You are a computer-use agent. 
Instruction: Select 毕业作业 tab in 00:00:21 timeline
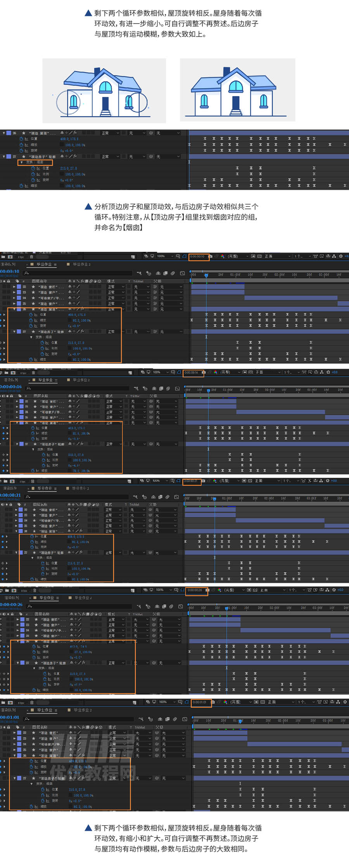click(45, 488)
